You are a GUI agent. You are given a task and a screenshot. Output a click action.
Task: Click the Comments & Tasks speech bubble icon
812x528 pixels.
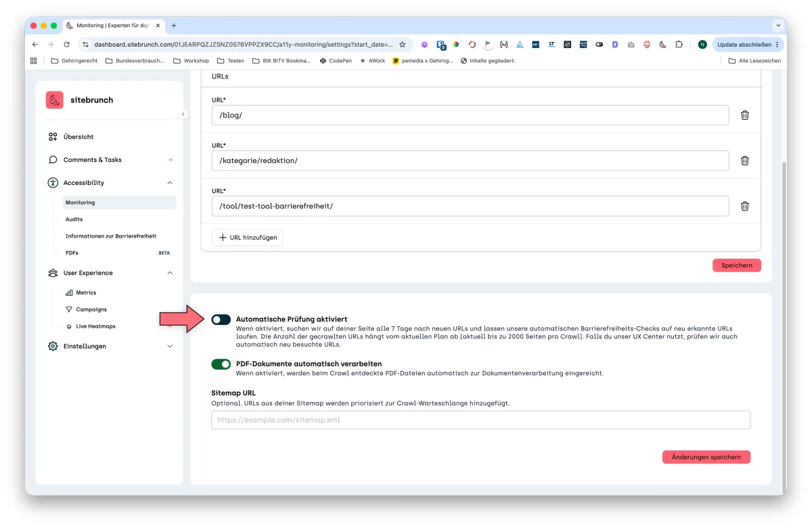coord(53,160)
